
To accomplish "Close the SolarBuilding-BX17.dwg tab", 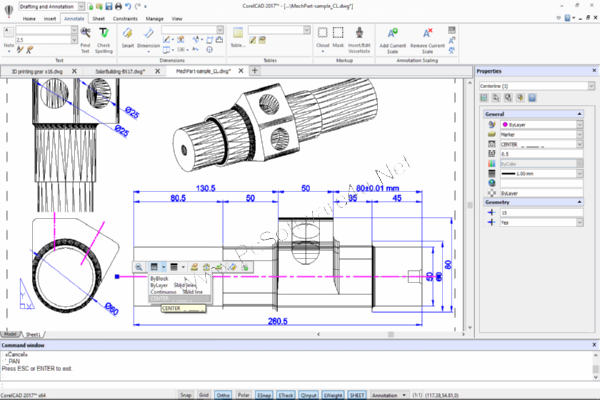I will 157,71.
